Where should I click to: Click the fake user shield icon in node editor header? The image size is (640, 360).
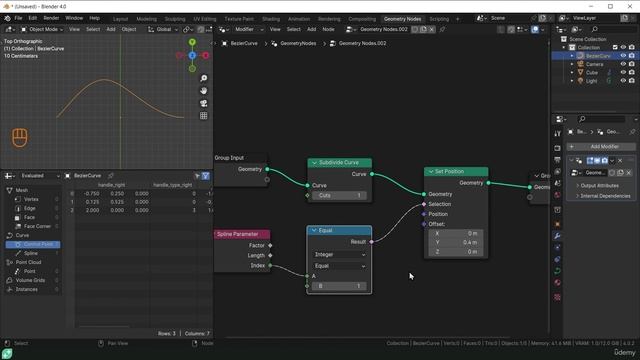click(415, 29)
